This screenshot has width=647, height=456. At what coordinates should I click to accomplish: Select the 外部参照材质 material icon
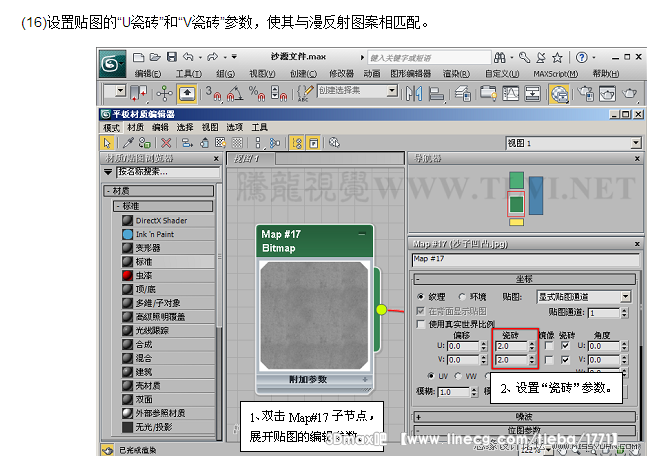127,412
